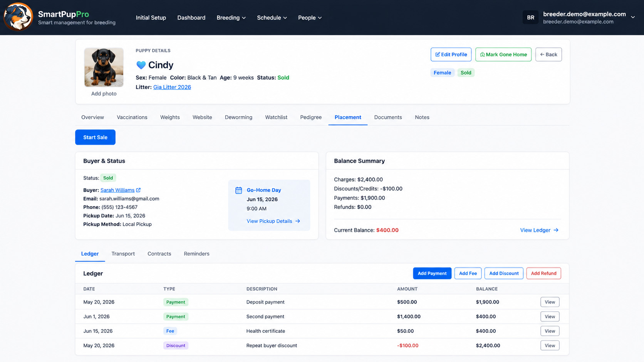Click the Sold status badge in Buyer & Status
The image size is (644, 362).
click(108, 178)
